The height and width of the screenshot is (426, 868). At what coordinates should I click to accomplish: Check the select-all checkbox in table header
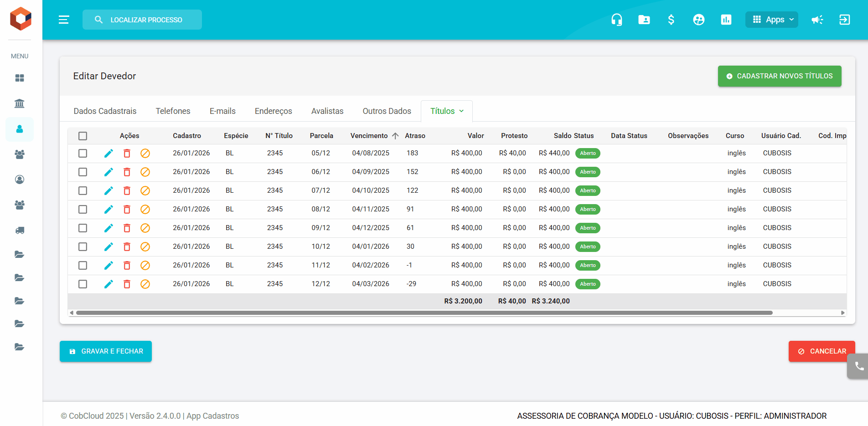[83, 136]
